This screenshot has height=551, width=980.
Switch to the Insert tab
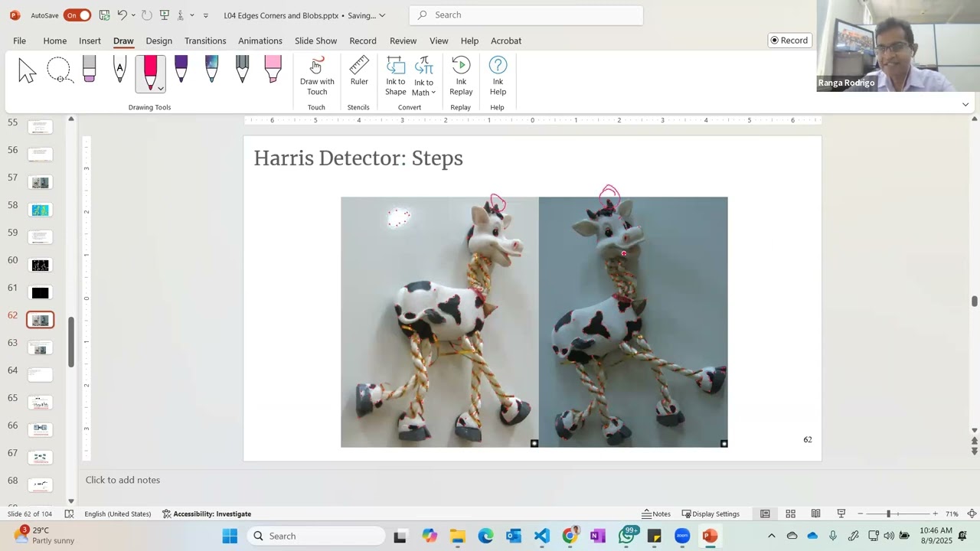point(90,41)
